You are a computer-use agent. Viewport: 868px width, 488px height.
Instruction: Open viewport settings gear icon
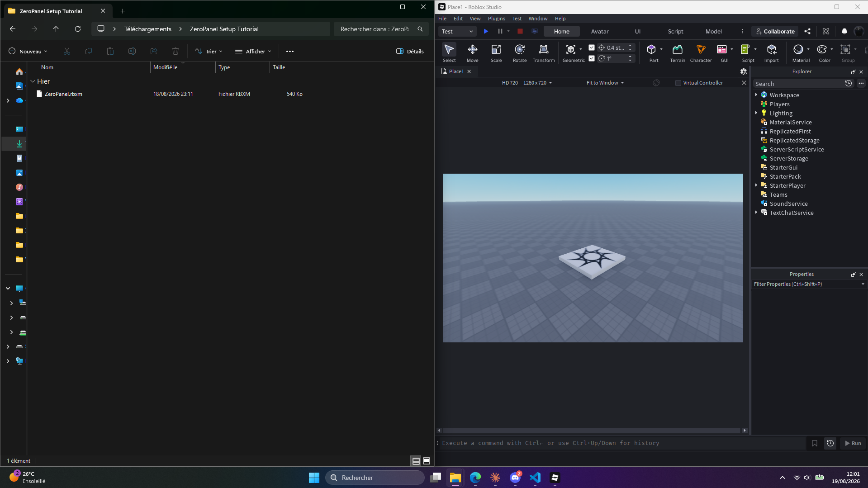point(743,71)
